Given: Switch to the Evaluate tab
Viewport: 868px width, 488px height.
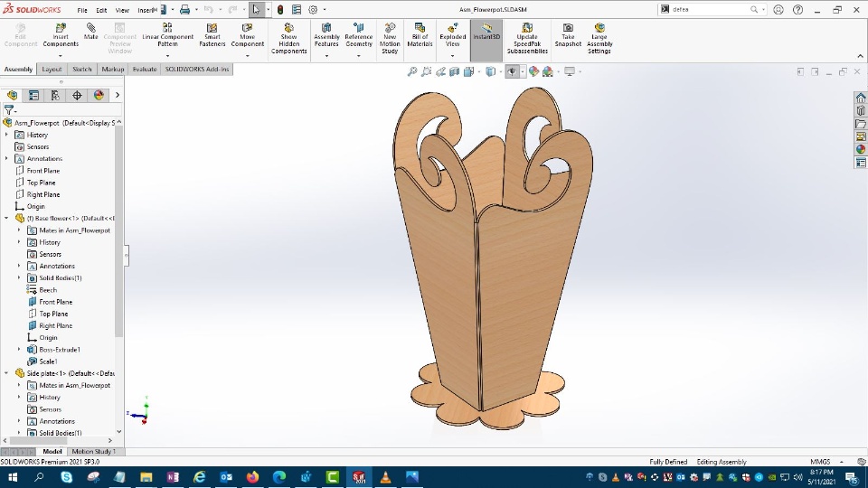Looking at the screenshot, I should click(144, 70).
